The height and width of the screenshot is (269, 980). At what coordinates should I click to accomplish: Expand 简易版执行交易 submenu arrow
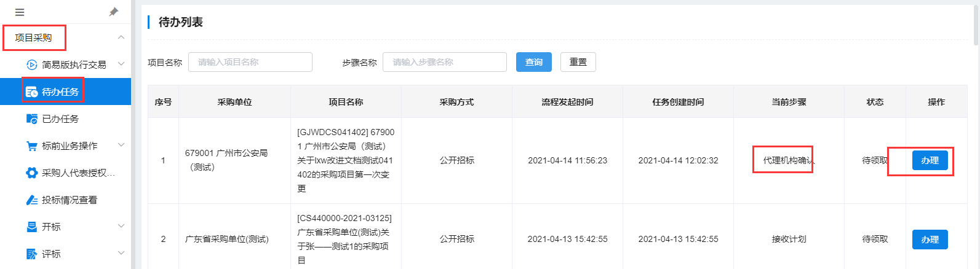(121, 64)
